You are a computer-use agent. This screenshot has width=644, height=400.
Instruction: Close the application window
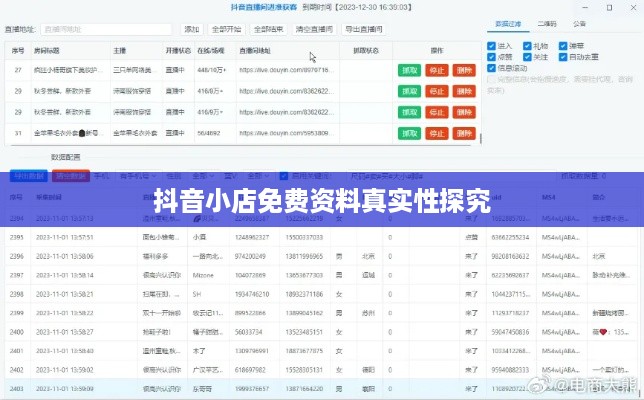pos(633,7)
